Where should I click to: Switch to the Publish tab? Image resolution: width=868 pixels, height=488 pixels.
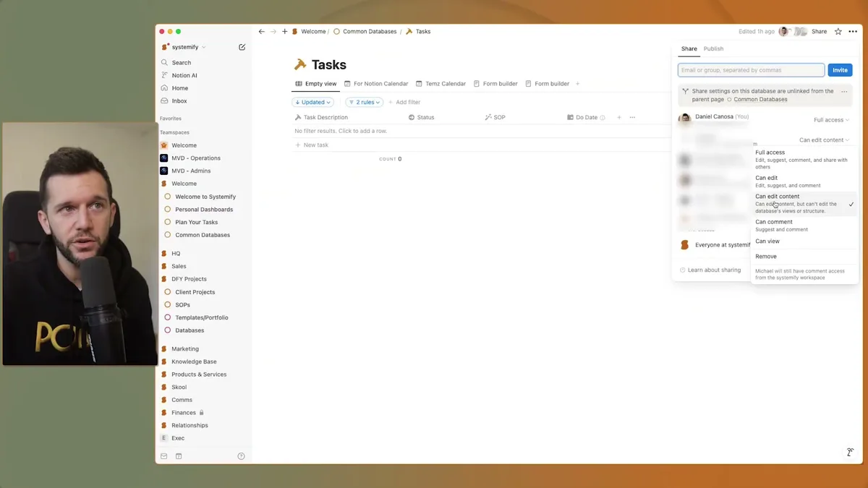click(713, 48)
